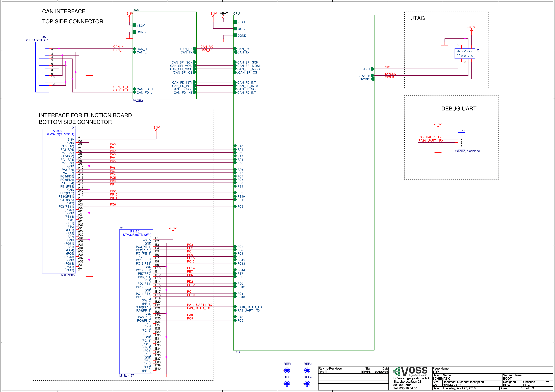Select the SWCLK port on CPU block
The height and width of the screenshot is (392, 555).
(373, 76)
